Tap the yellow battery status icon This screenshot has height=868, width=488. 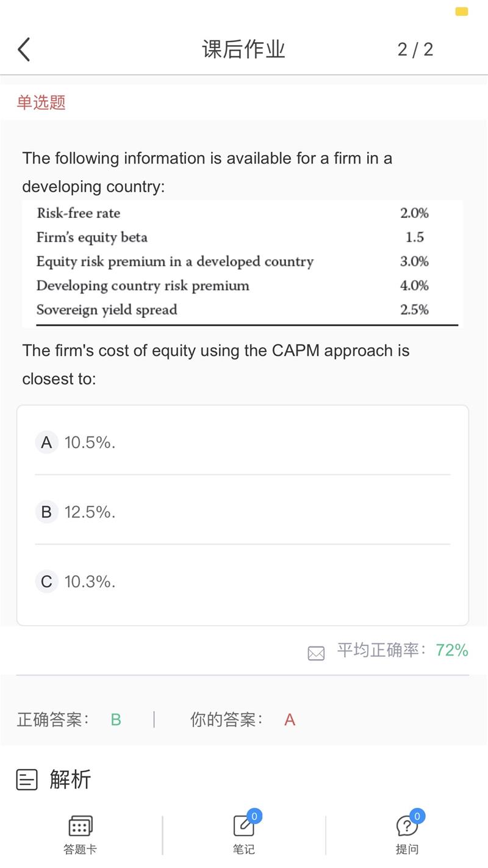461,12
